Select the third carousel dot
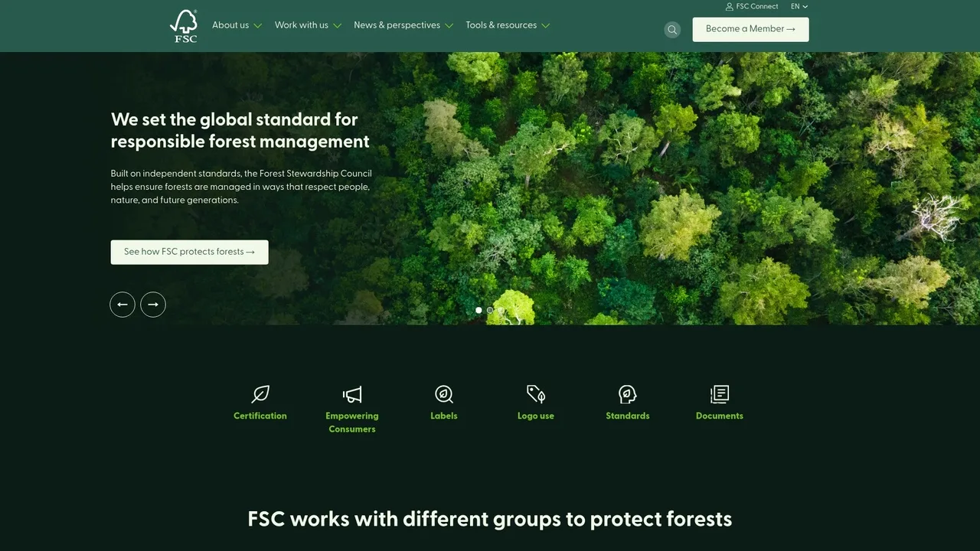 [x=501, y=310]
